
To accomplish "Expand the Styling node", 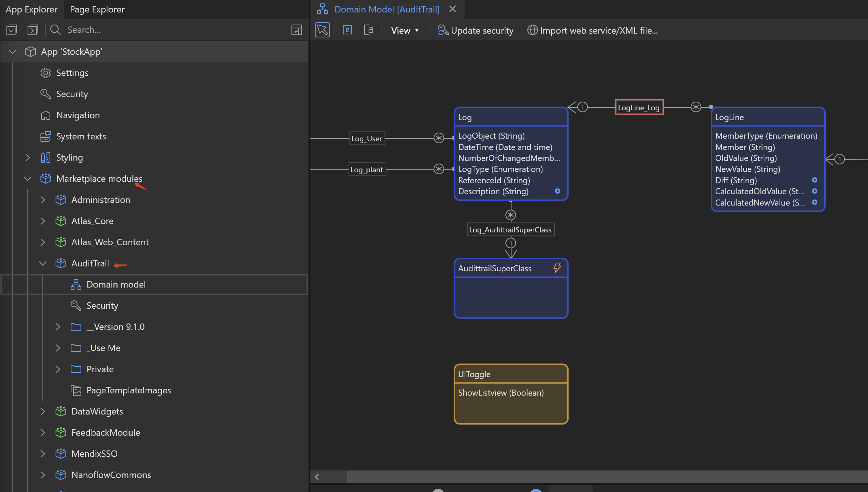I will pos(28,158).
